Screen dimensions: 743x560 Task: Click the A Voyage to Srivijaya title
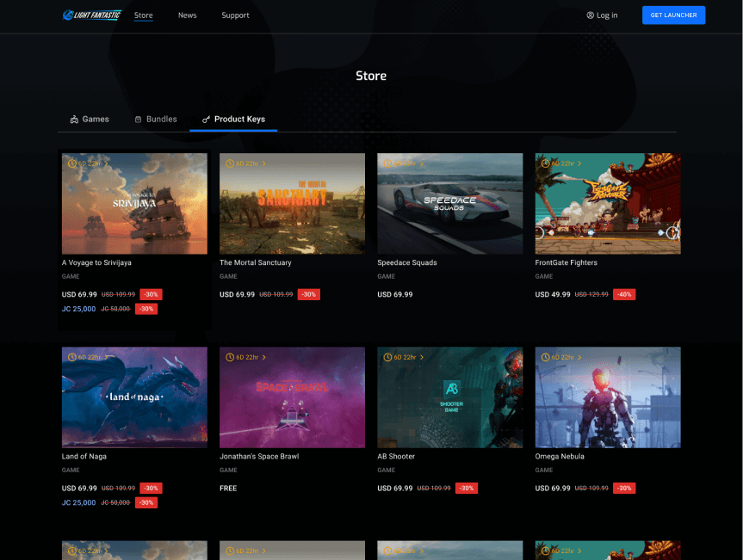[x=96, y=262]
